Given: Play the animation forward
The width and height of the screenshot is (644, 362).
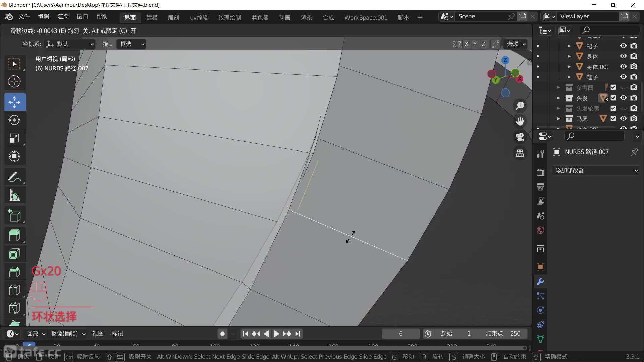Looking at the screenshot, I should click(276, 334).
